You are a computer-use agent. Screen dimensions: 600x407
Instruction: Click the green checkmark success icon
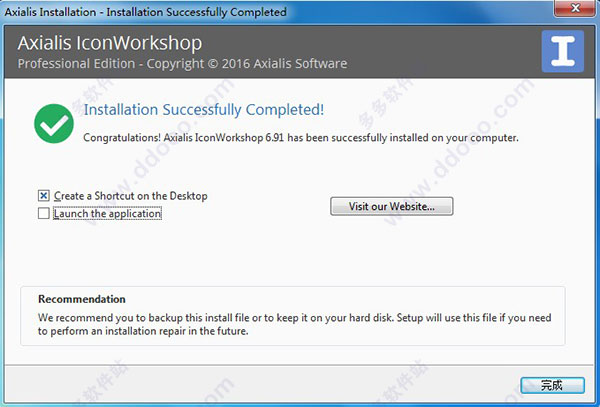click(54, 124)
